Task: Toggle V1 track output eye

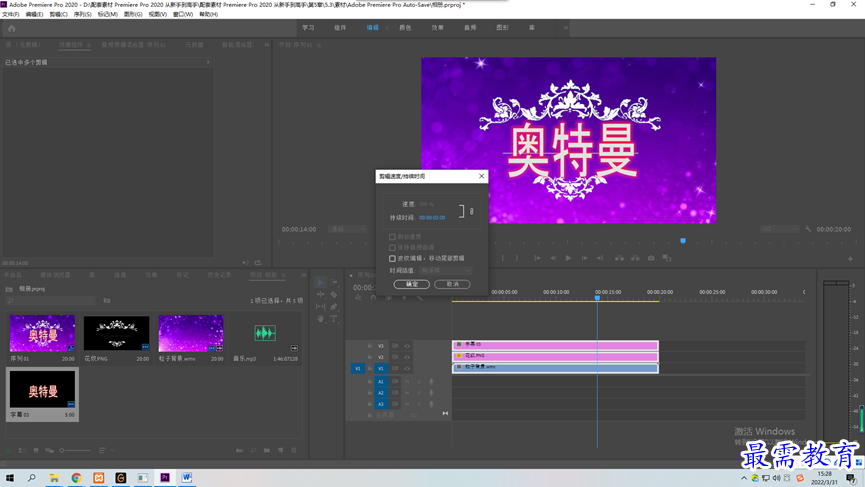Action: (x=407, y=368)
